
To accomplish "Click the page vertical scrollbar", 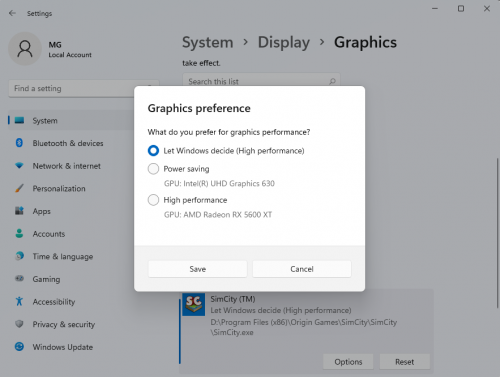I will click(497, 233).
